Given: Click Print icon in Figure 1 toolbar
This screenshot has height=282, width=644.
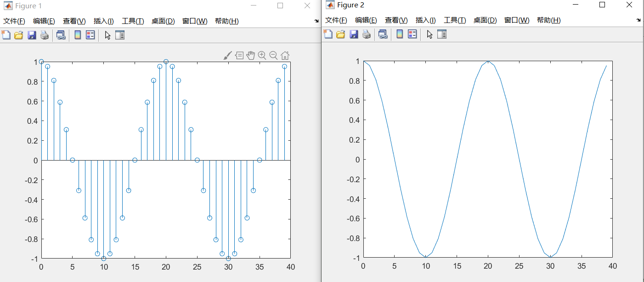Looking at the screenshot, I should [x=45, y=35].
